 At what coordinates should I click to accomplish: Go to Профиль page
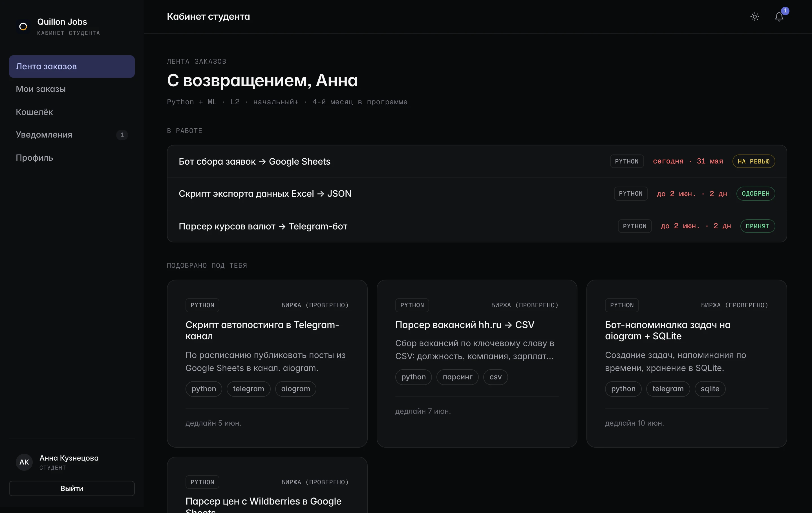click(x=72, y=157)
